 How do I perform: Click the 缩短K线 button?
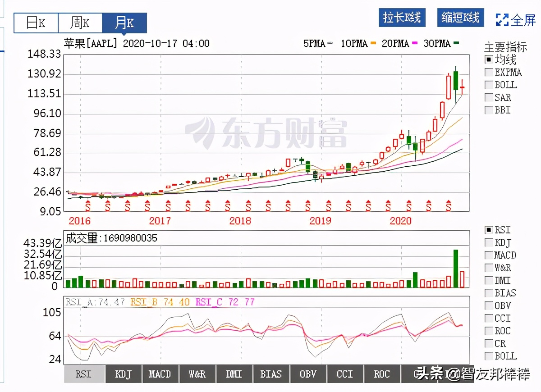(460, 18)
